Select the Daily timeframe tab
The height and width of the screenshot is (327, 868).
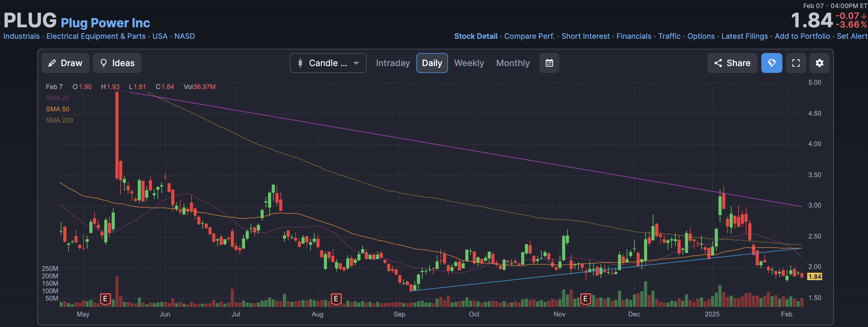(432, 63)
